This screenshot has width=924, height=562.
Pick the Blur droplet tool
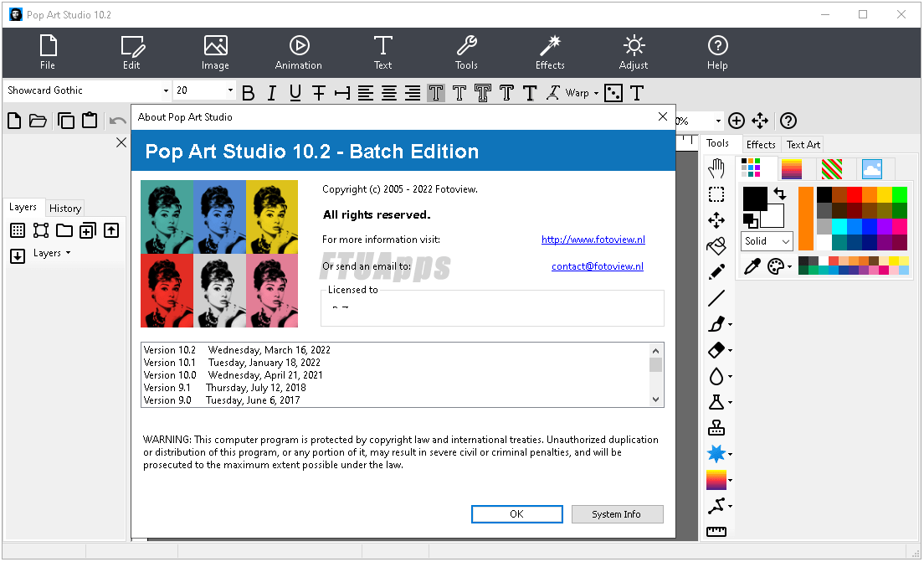[x=716, y=376]
